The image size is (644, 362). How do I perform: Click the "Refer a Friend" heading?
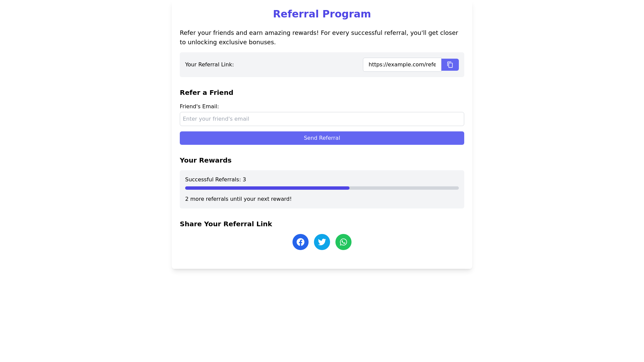(x=206, y=93)
